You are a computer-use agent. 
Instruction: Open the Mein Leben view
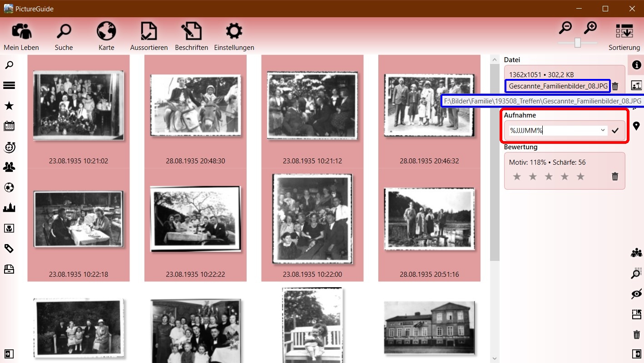coord(21,36)
